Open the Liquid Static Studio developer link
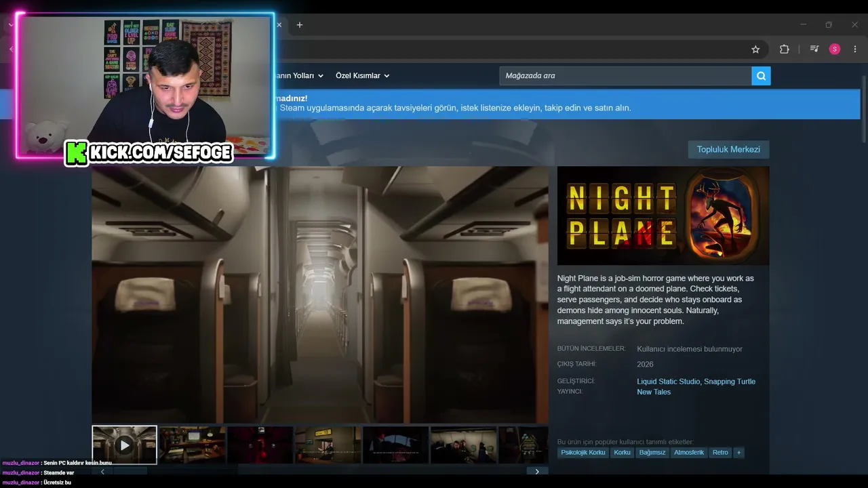The height and width of the screenshot is (488, 868). pyautogui.click(x=668, y=382)
